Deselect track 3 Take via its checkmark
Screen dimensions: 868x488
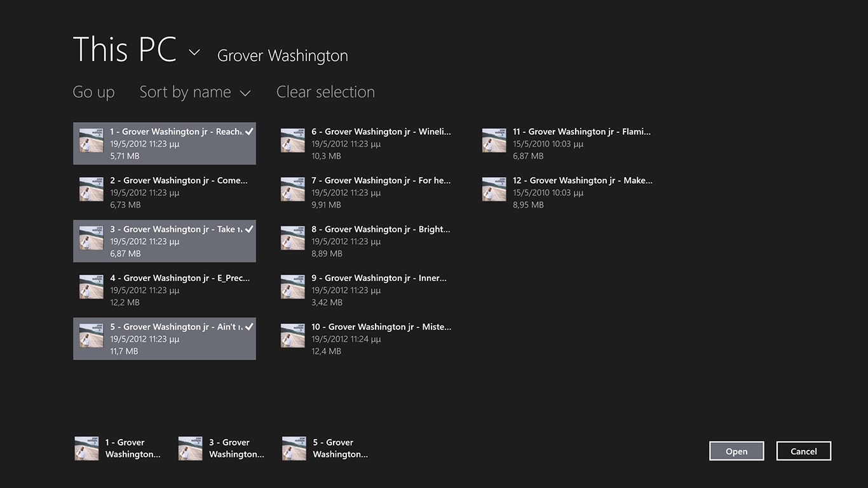coord(249,229)
